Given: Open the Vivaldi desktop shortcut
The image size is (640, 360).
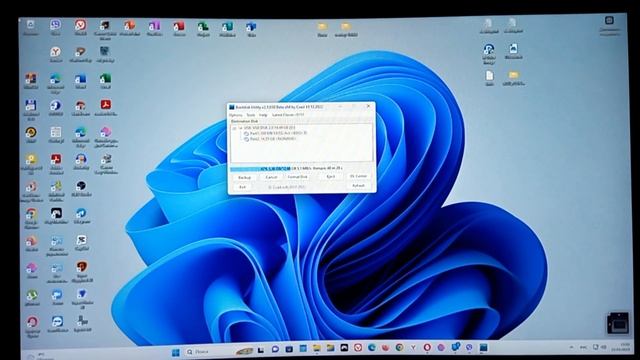Looking at the screenshot, I should [x=80, y=27].
